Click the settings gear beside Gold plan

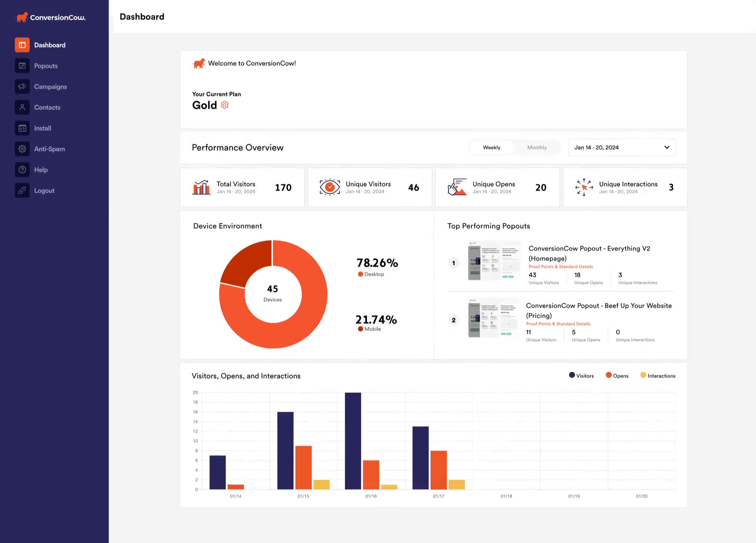(x=225, y=105)
